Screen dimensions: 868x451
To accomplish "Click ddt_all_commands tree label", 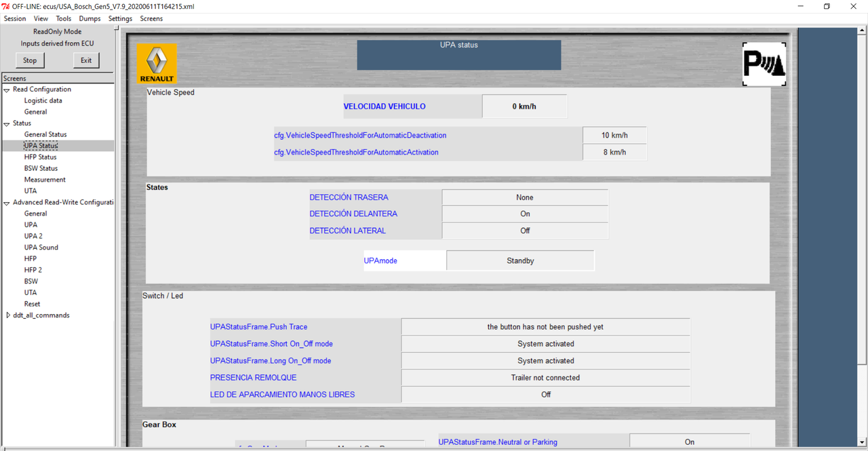I will [41, 315].
